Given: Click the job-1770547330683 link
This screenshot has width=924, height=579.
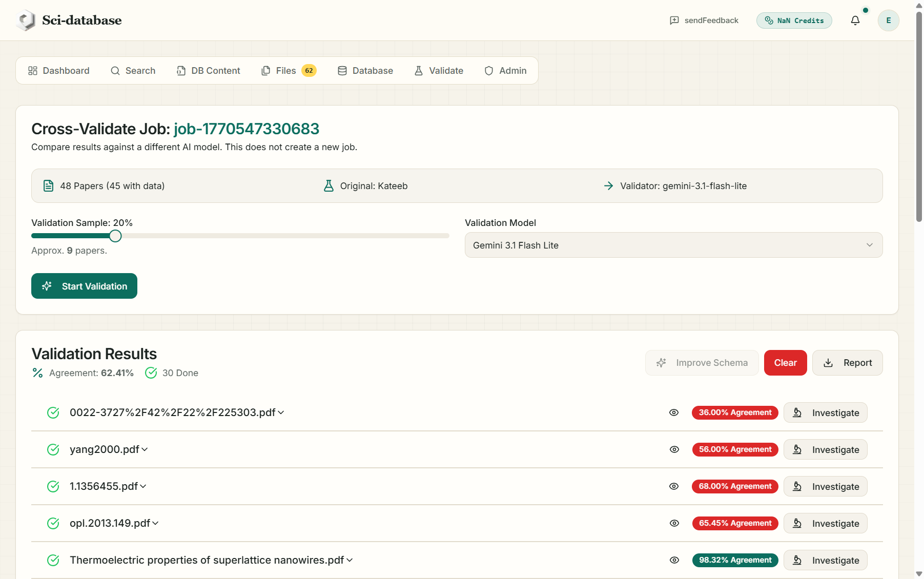Looking at the screenshot, I should pyautogui.click(x=247, y=129).
